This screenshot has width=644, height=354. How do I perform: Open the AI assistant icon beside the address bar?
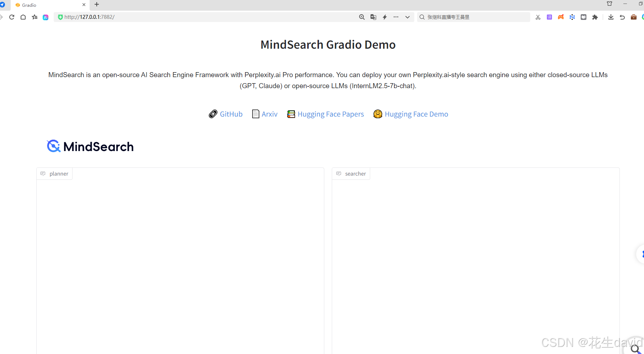(46, 17)
